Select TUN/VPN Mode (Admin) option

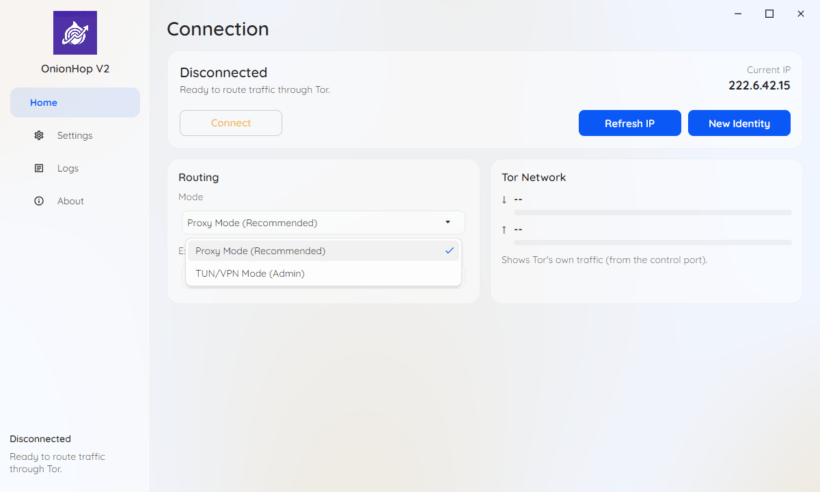pyautogui.click(x=250, y=273)
